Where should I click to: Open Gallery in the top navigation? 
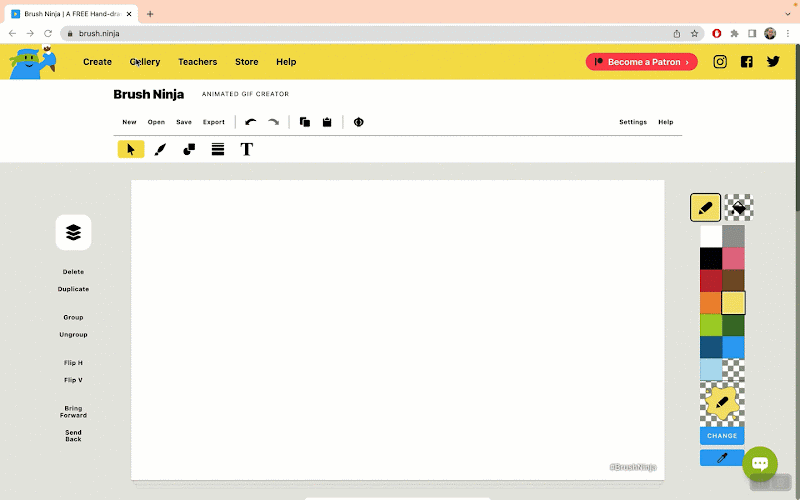click(x=145, y=62)
